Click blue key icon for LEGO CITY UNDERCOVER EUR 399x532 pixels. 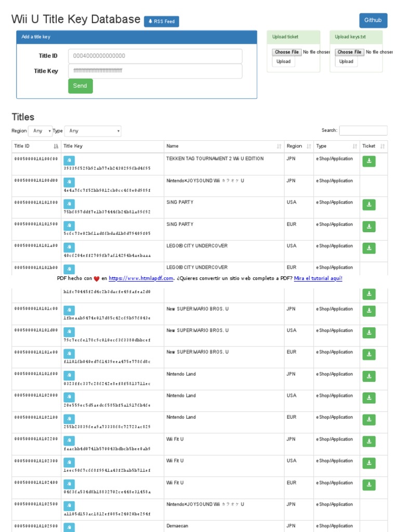(69, 270)
